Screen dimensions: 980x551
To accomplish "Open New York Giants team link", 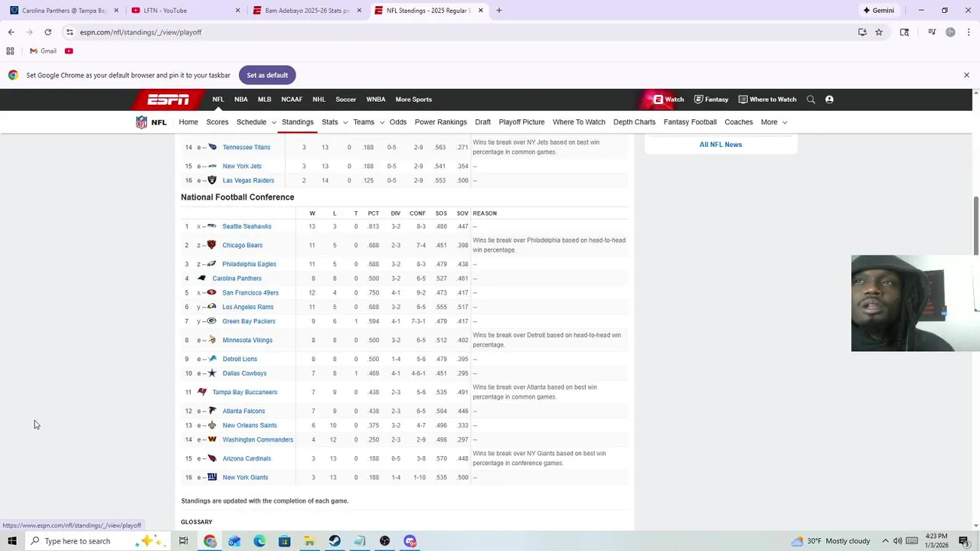I will 245,478.
